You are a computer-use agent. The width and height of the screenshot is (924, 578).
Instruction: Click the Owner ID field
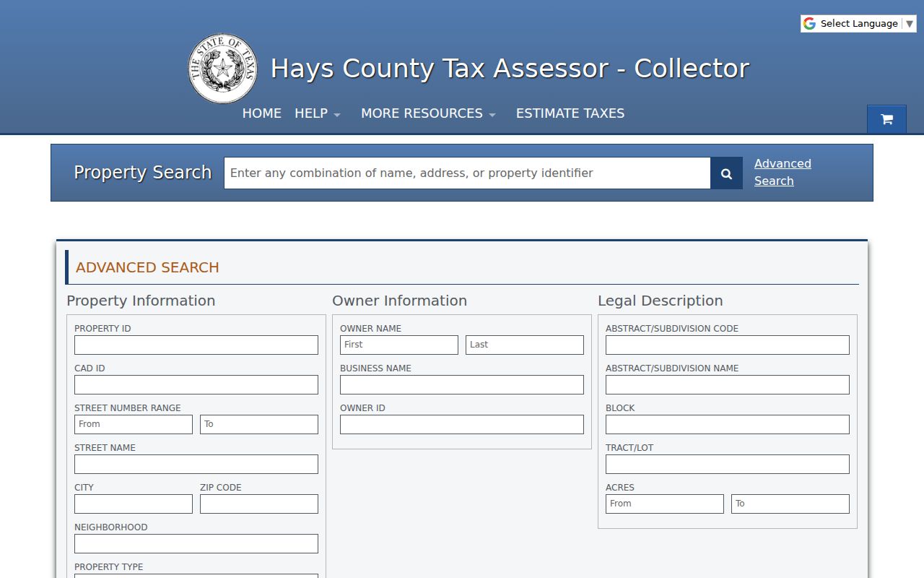(x=462, y=424)
